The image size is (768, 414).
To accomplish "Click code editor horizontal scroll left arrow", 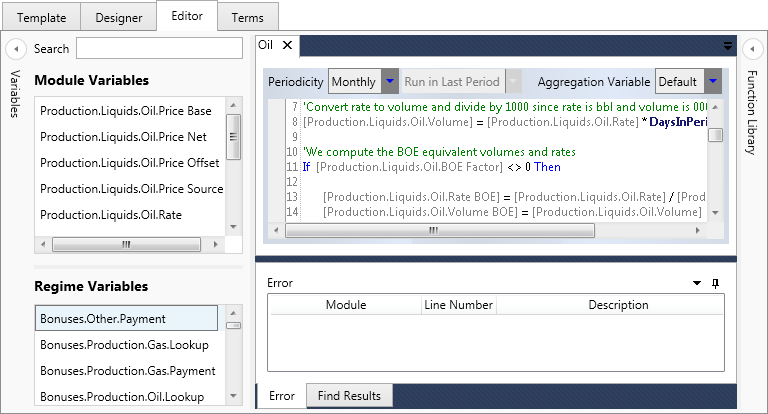I will (x=276, y=230).
